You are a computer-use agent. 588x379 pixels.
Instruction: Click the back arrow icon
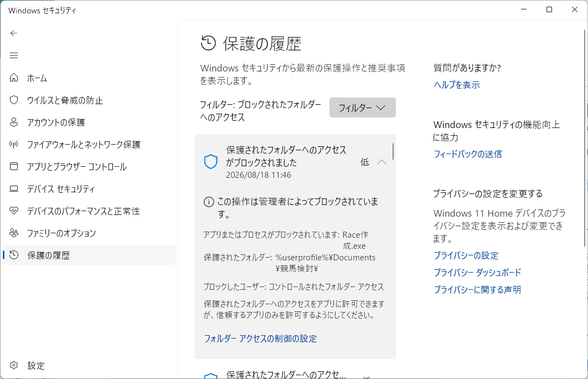pos(14,33)
